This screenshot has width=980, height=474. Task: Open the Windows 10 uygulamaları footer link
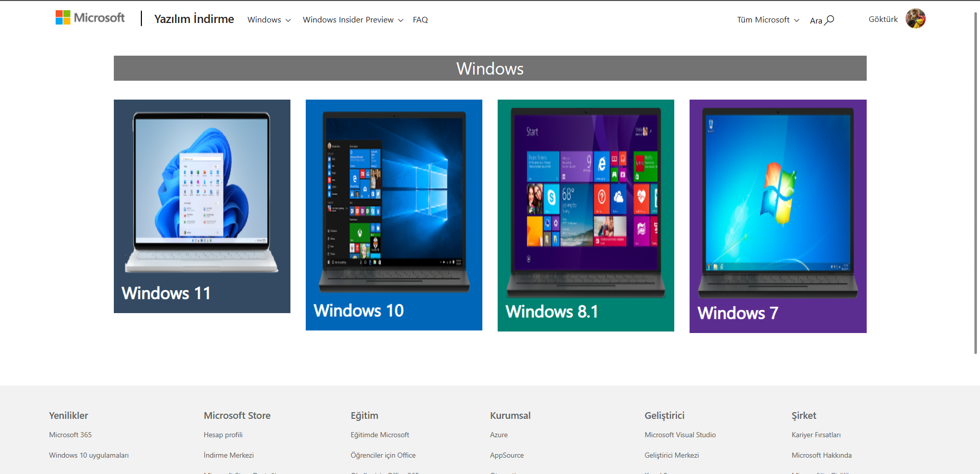coord(89,455)
